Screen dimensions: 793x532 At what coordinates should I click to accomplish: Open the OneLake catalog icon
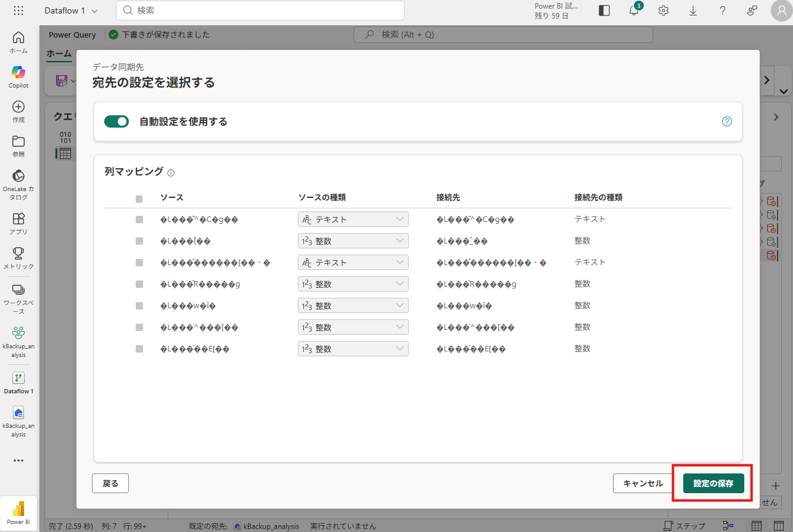(x=18, y=176)
